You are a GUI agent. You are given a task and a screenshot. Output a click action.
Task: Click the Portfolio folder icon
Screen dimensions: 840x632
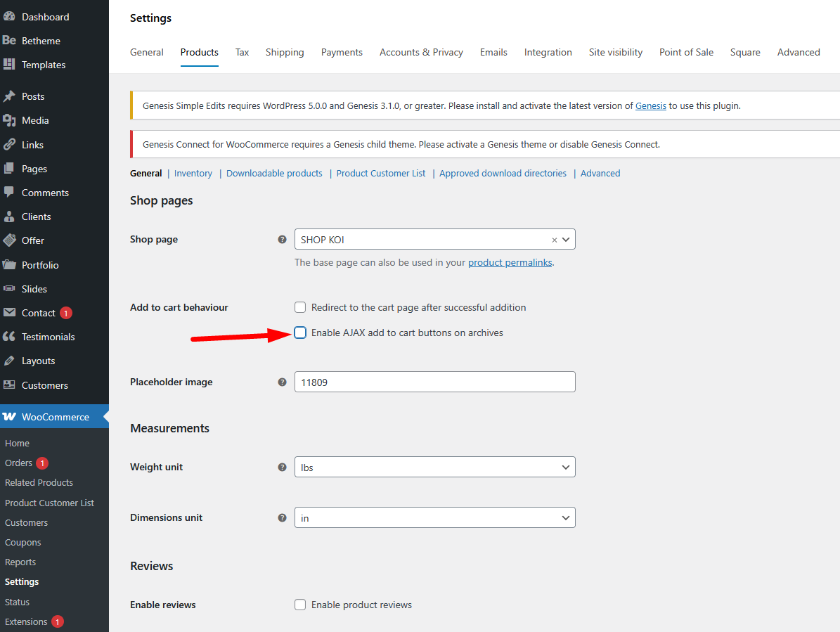tap(9, 265)
